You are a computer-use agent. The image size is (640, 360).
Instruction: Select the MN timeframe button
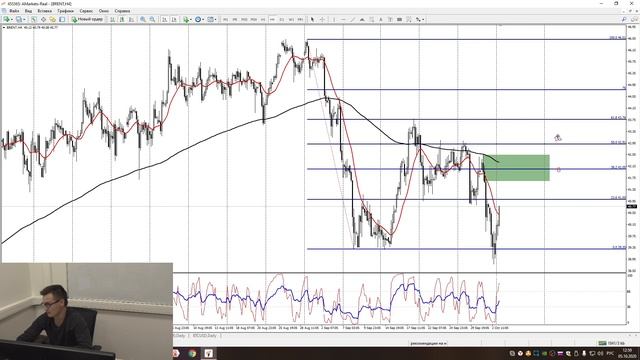300,19
